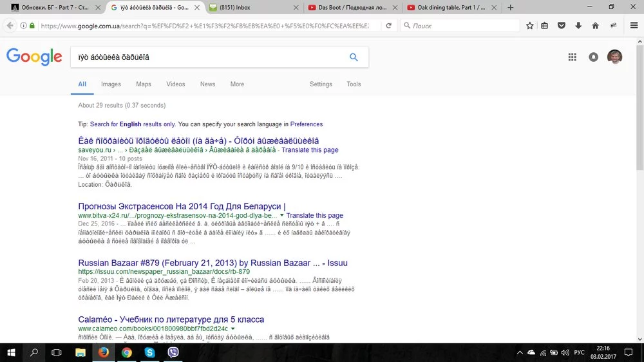Open the Settings menu under search bar

[x=321, y=84]
